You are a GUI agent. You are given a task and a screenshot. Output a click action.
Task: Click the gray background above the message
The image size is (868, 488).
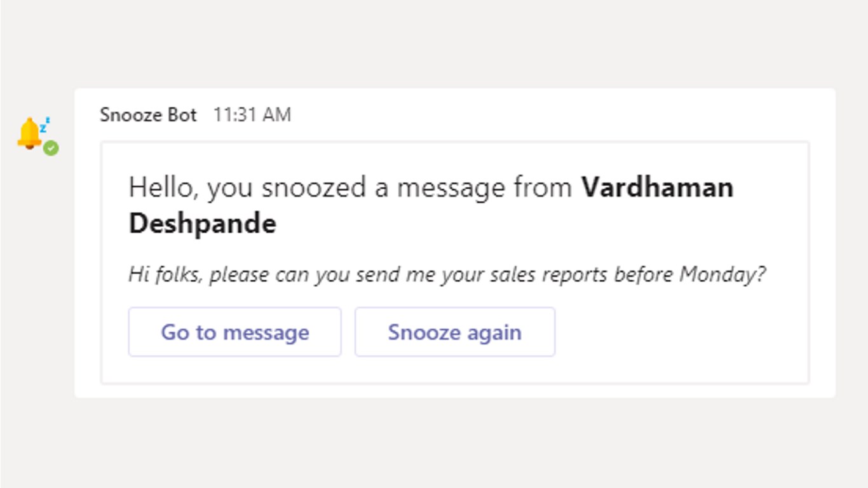coord(434,43)
